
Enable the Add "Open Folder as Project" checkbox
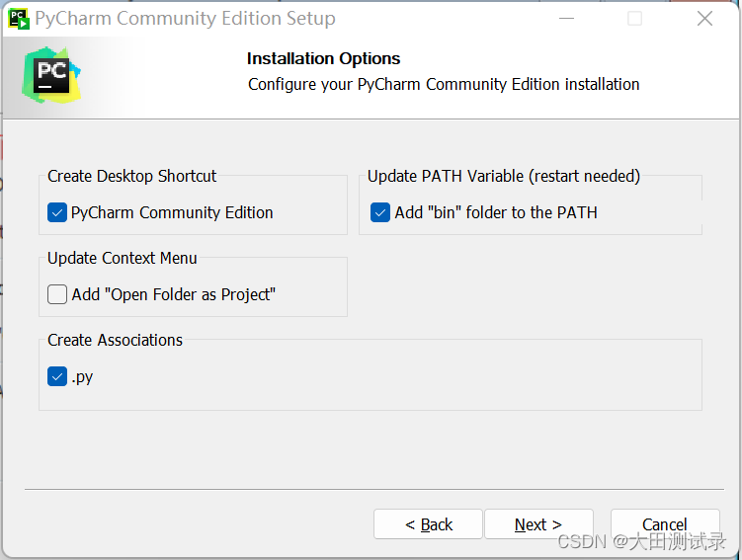tap(57, 294)
